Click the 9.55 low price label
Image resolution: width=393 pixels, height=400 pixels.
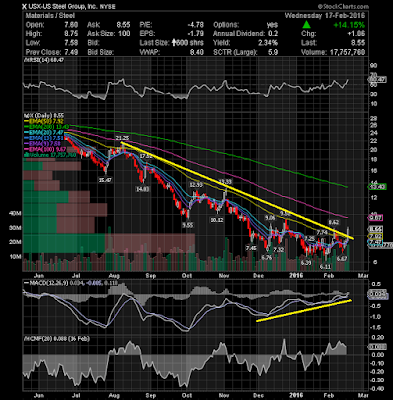point(187,225)
